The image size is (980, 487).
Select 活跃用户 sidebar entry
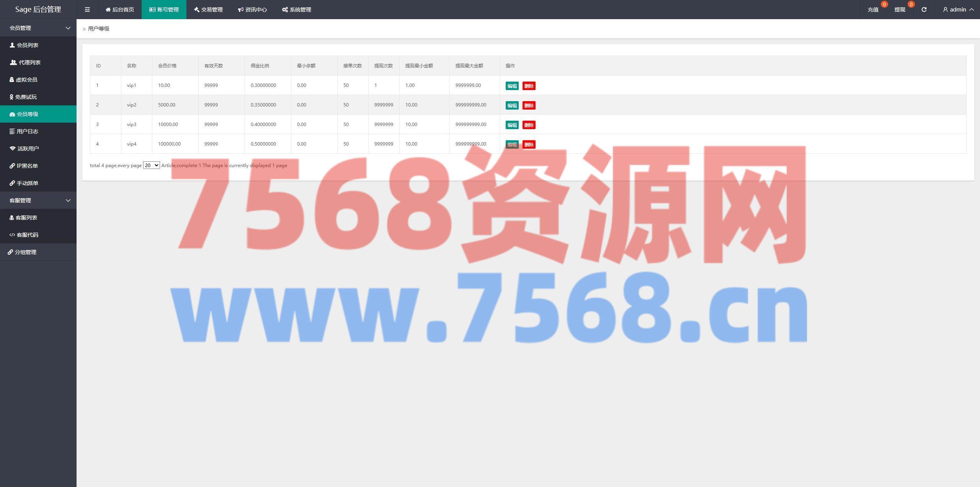[x=28, y=149]
